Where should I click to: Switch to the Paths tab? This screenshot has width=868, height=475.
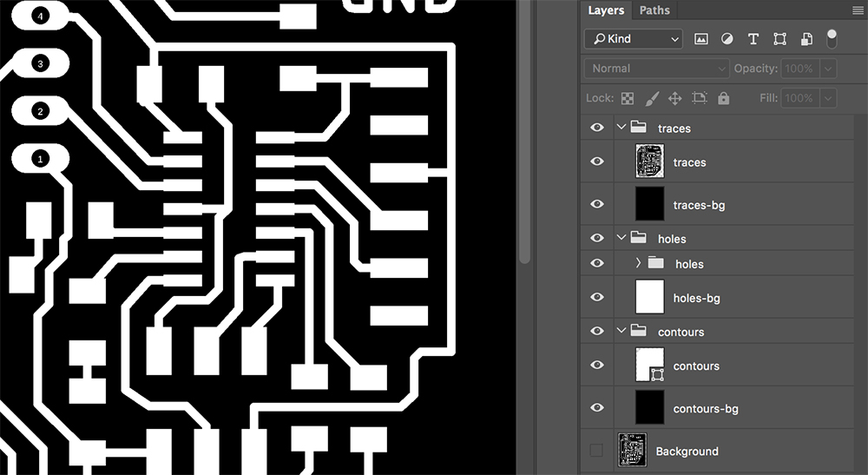tap(654, 10)
